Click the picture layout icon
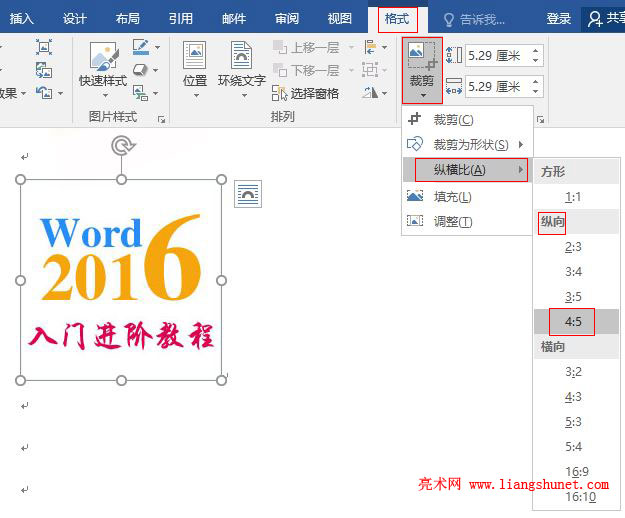This screenshot has height=518, width=625. [140, 93]
